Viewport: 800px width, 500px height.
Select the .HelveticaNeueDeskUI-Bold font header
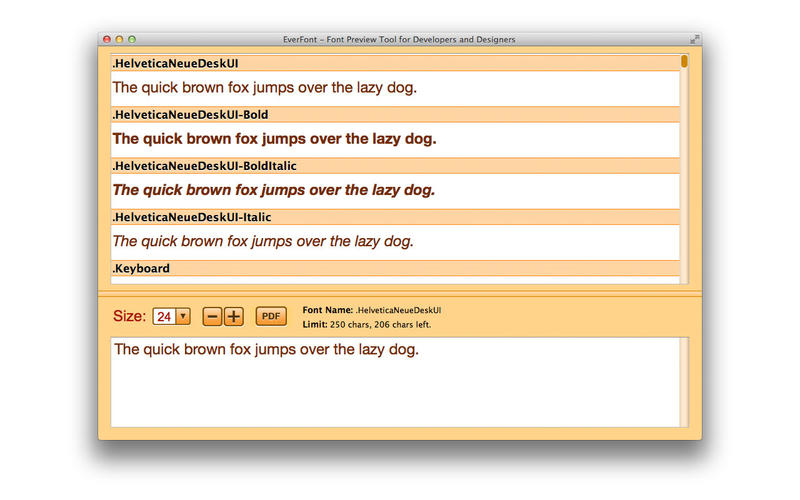[395, 115]
